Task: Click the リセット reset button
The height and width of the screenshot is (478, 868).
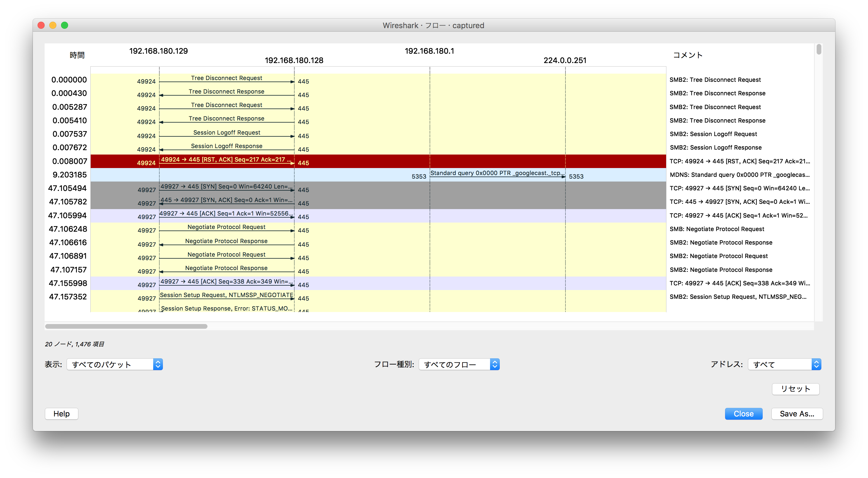Action: [795, 389]
